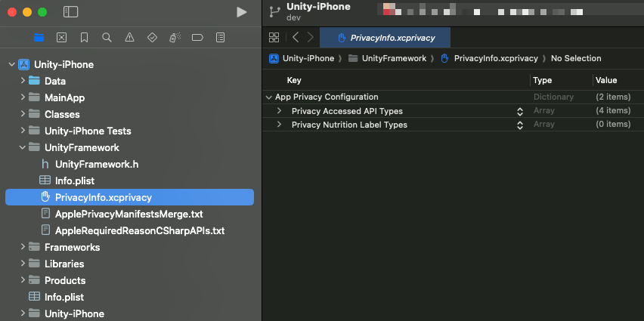Viewport: 644px width, 321px height.
Task: Click the Dictionary type cell
Action: tap(553, 97)
